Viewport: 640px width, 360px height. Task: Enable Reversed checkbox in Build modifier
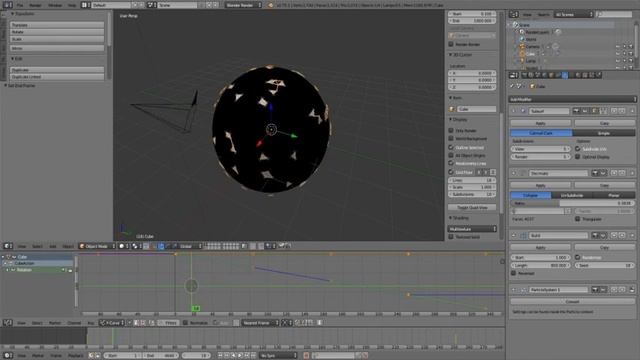point(513,273)
